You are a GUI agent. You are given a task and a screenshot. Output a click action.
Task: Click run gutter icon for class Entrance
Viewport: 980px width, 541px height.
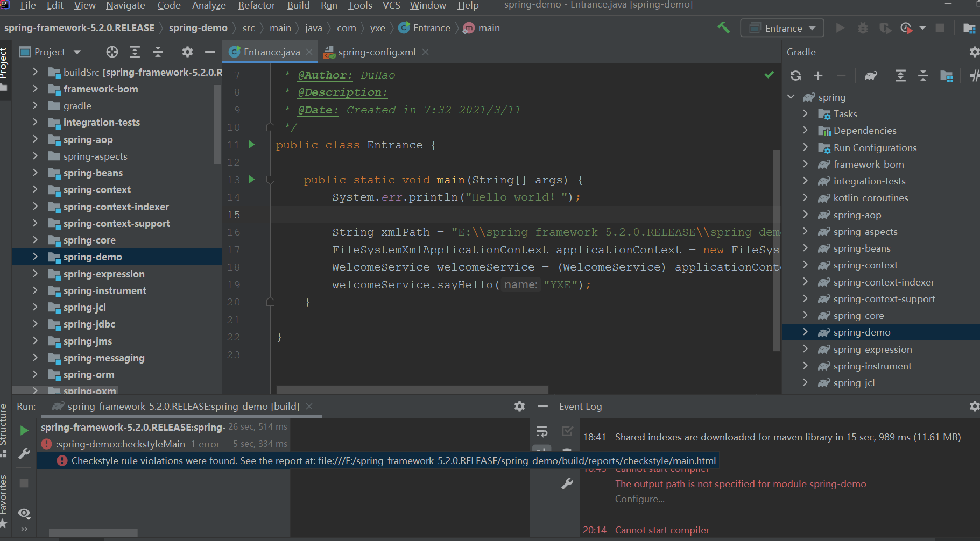click(x=251, y=145)
